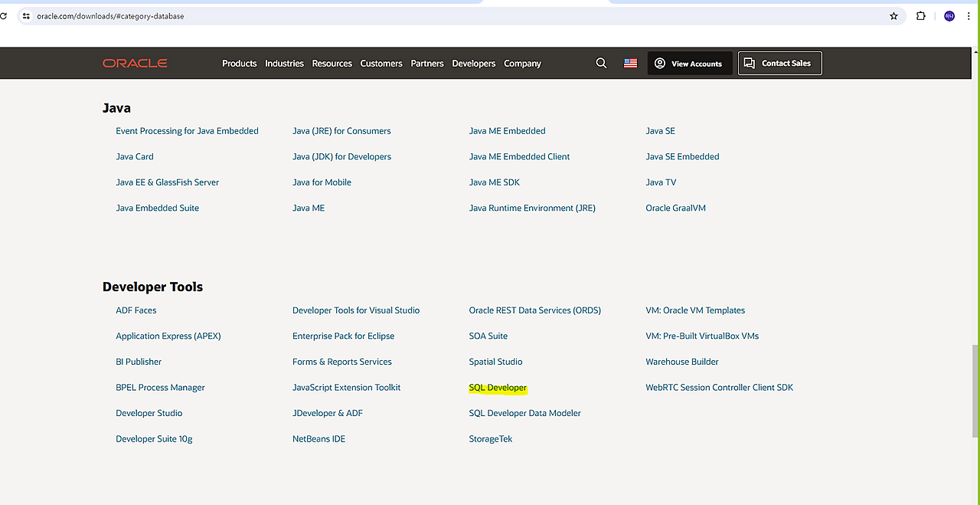Open BI Publisher link
The height and width of the screenshot is (505, 980).
point(139,362)
